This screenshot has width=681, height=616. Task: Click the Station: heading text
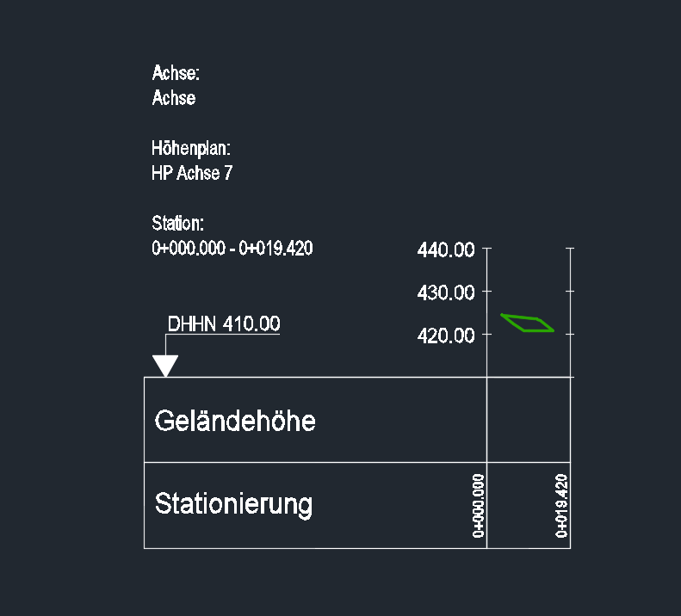tap(177, 224)
